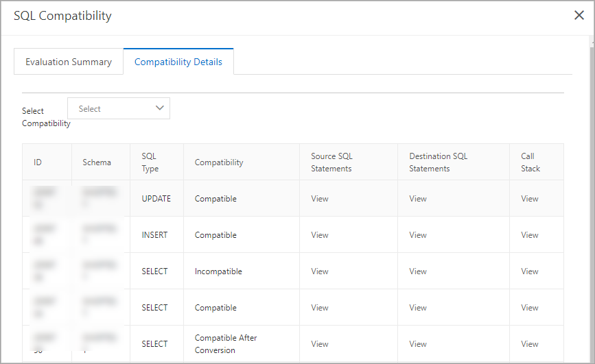
Task: Select the UPDATE SQL type cell
Action: coord(156,199)
